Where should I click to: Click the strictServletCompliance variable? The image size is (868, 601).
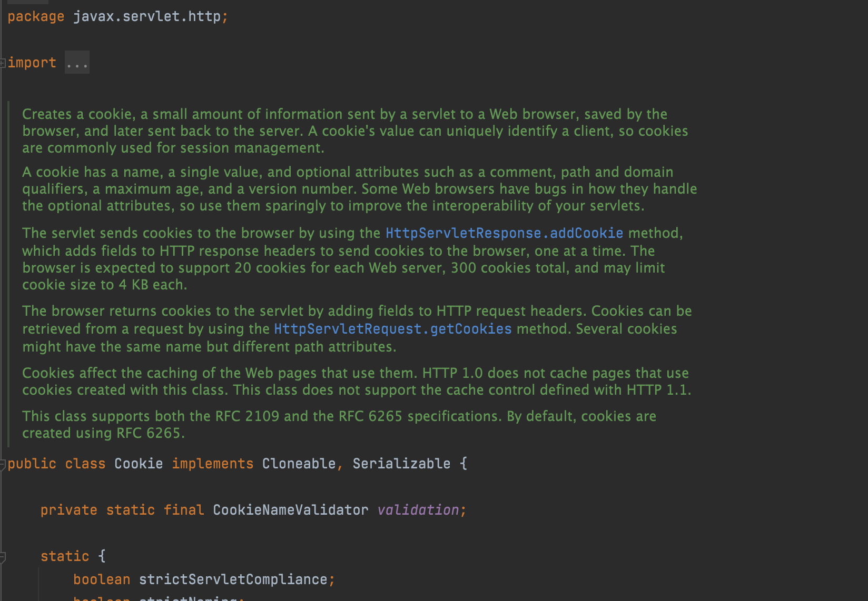(233, 579)
